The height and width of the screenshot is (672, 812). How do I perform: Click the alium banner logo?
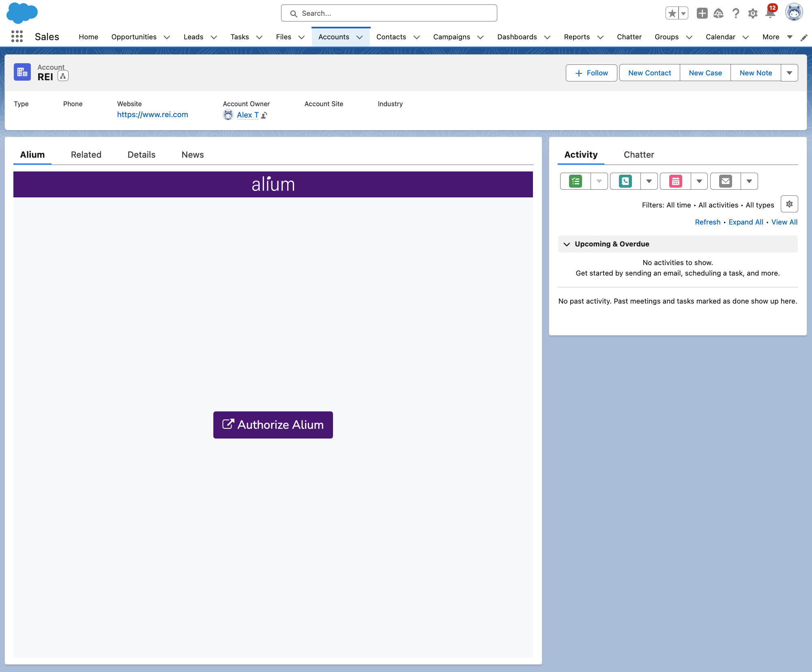point(273,184)
